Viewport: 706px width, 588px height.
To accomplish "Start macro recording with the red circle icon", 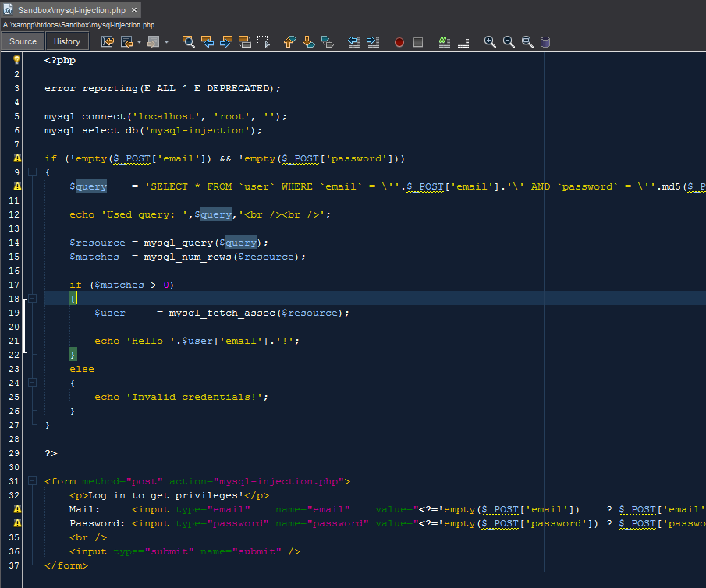I will click(x=399, y=42).
